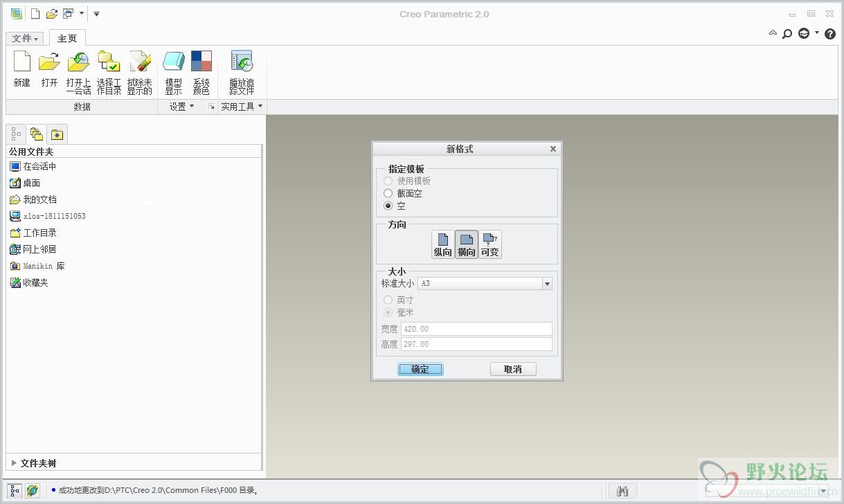This screenshot has width=844, height=504.
Task: Toggle browser display icon in status bar
Action: (x=32, y=491)
